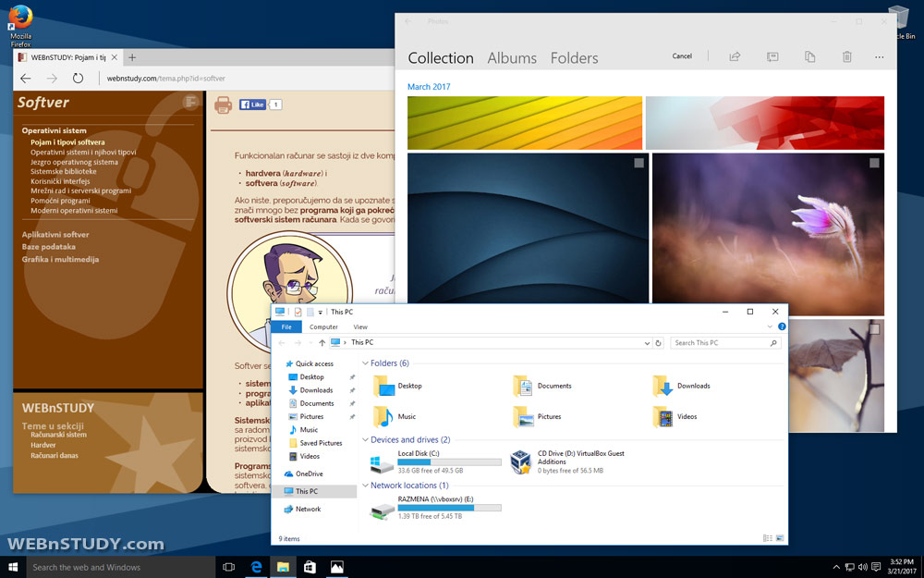924x578 pixels.
Task: Collapse the Devices and drives (2) group
Action: coord(365,440)
